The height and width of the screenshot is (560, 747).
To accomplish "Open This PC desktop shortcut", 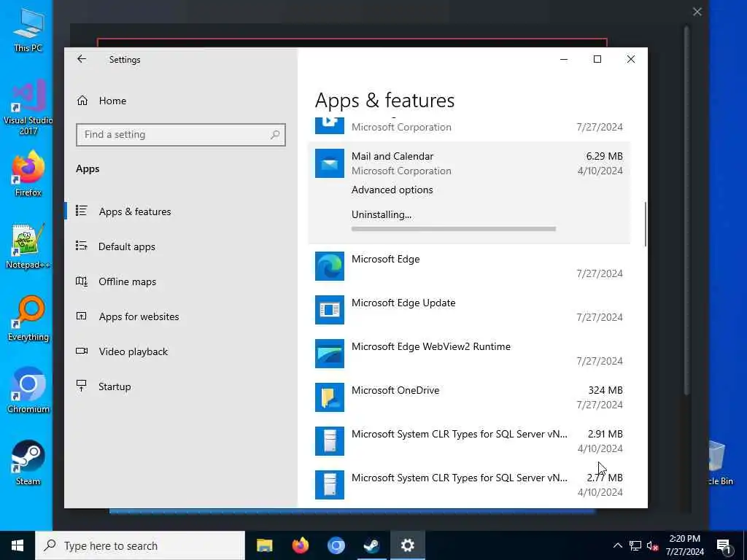I will point(28,29).
